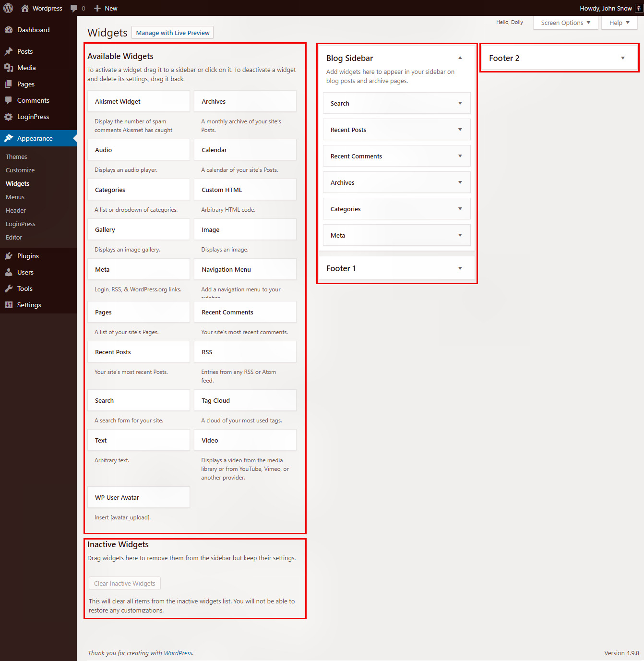The height and width of the screenshot is (661, 644).
Task: Click the "Insert [avatar_upload]." description text
Action: pyautogui.click(x=122, y=517)
